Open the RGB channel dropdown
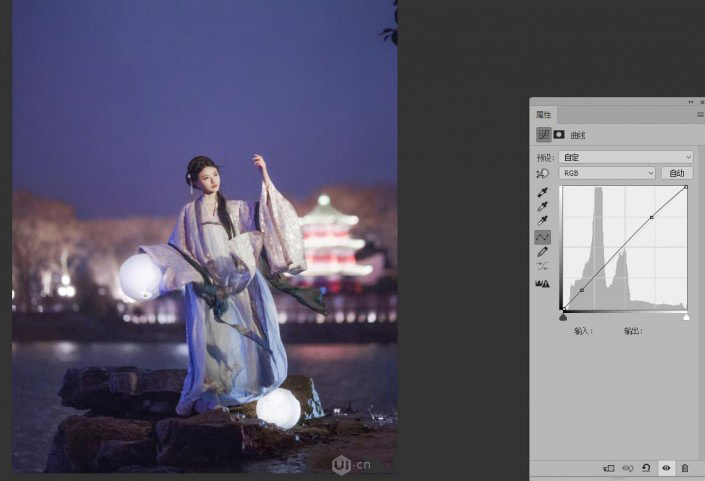Image resolution: width=705 pixels, height=481 pixels. pyautogui.click(x=607, y=173)
